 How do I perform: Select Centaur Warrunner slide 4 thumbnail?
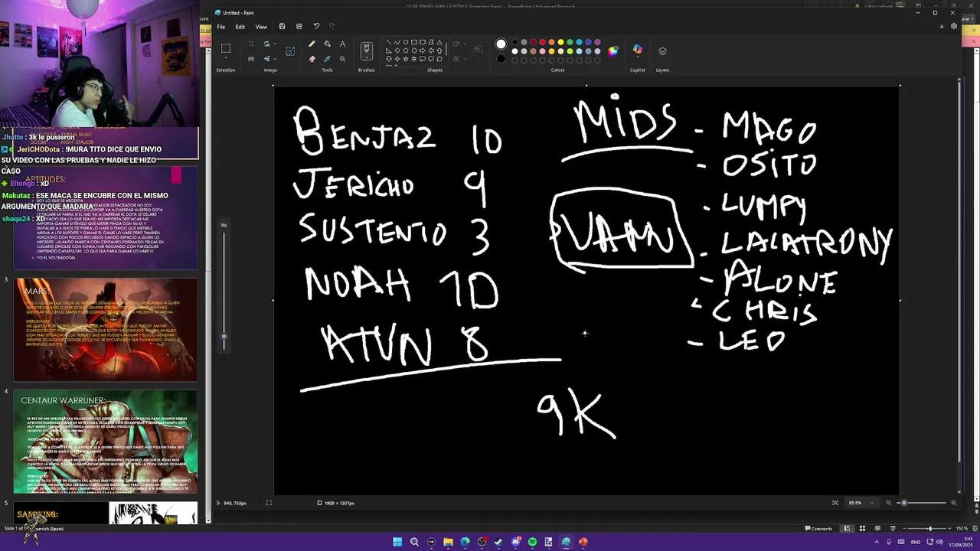[106, 442]
